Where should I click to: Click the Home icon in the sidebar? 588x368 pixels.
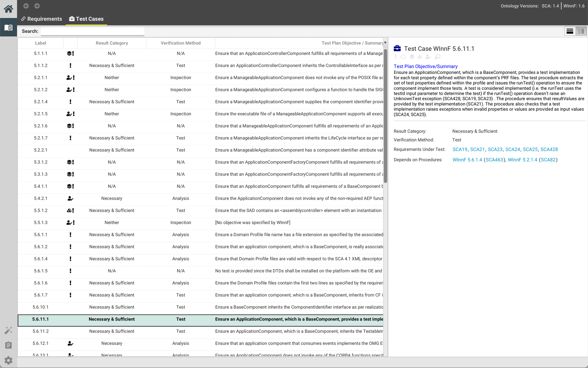[x=8, y=9]
